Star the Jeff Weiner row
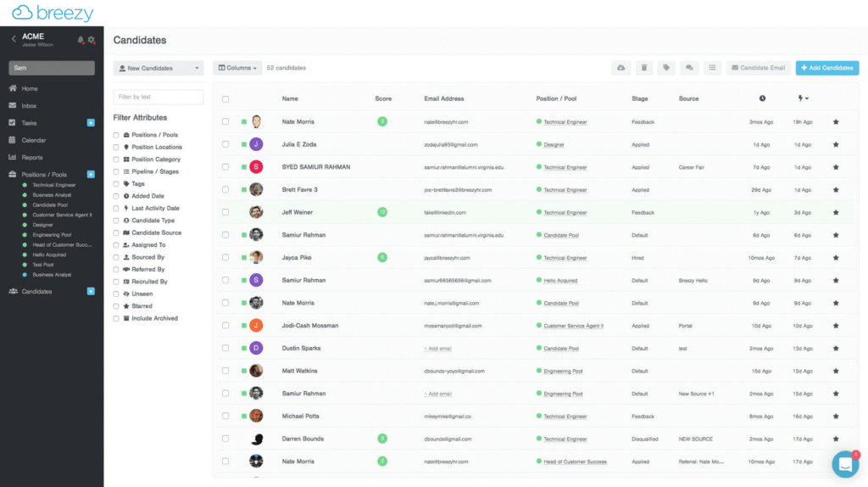Viewport: 868px width, 487px height. point(836,213)
